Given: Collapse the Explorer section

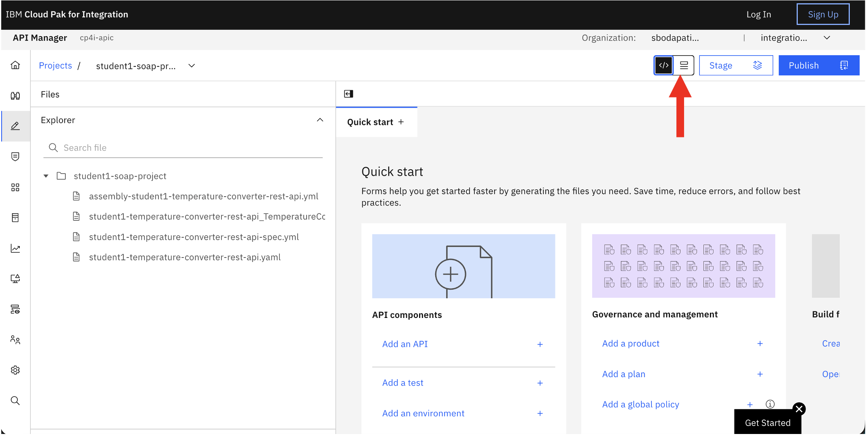Looking at the screenshot, I should tap(320, 120).
